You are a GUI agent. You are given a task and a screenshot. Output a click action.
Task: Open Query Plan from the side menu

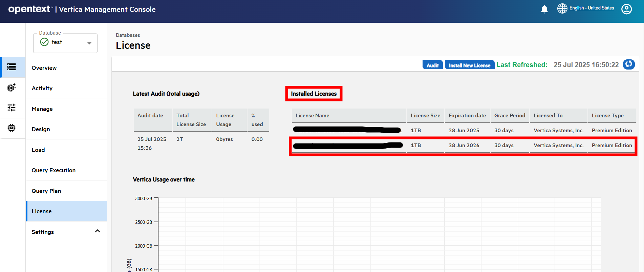tap(46, 191)
